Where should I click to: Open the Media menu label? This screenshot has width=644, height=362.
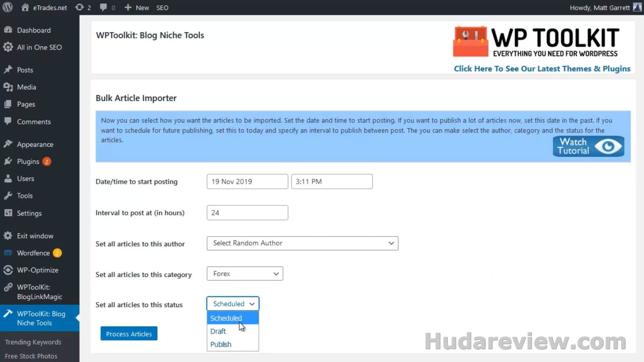26,87
